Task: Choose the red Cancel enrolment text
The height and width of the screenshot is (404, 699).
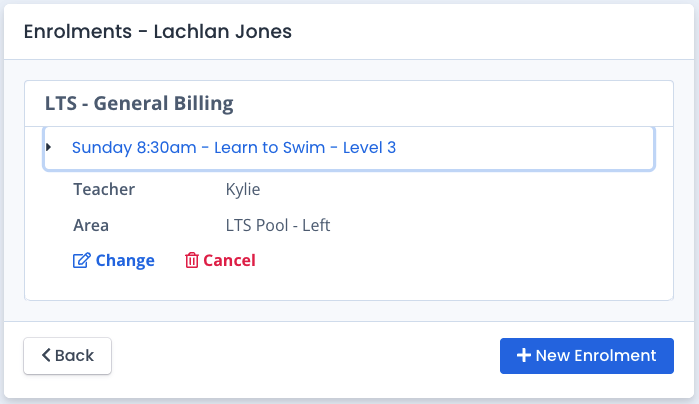Action: (229, 260)
